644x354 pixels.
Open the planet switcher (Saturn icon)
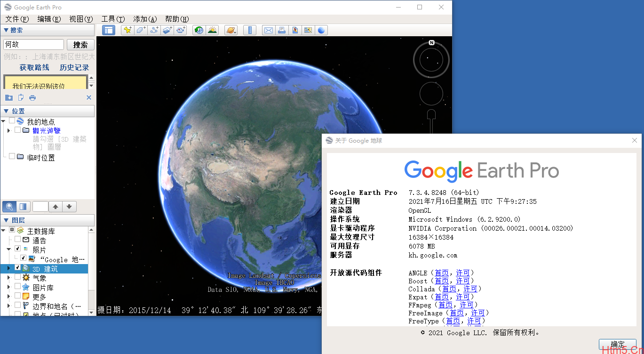pos(231,30)
